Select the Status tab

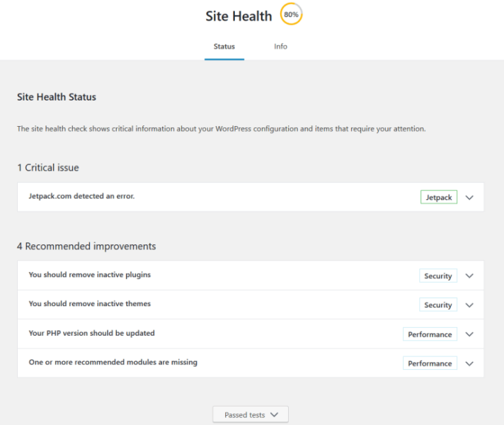224,46
